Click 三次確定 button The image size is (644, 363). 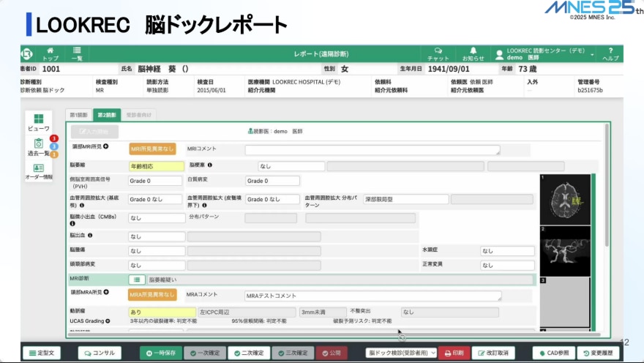tap(293, 353)
